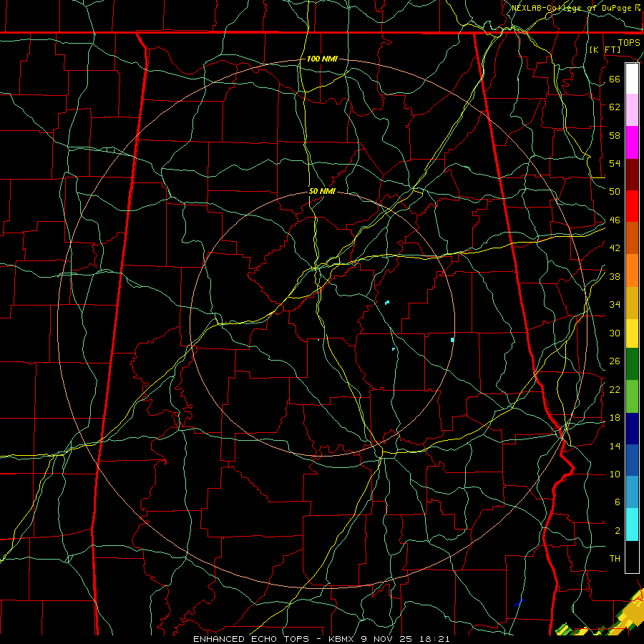The image size is (644, 644).
Task: Click the light pink legend swatch
Action: click(632, 110)
